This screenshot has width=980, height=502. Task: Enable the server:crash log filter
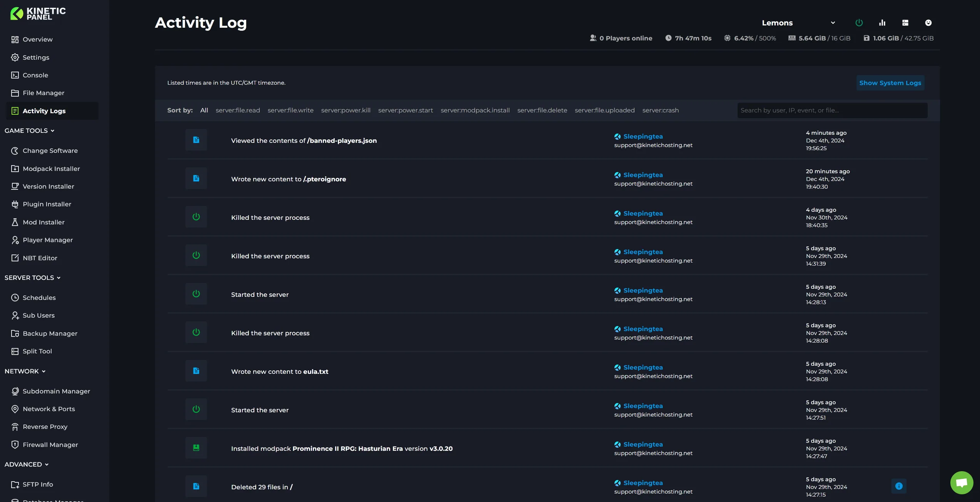(x=661, y=110)
